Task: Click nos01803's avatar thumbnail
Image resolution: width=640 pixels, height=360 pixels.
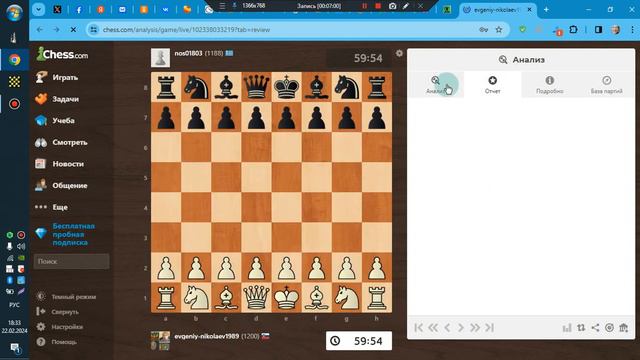Action: [160, 58]
